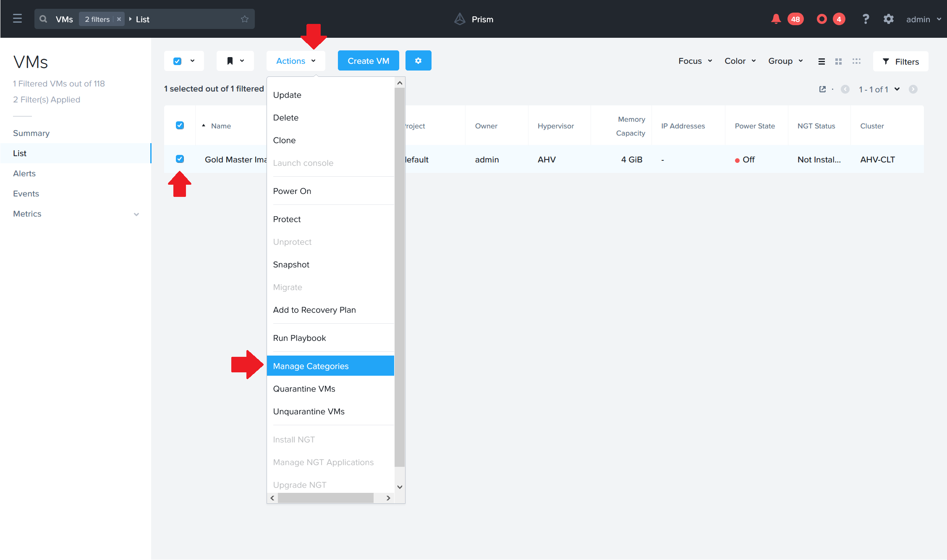The width and height of the screenshot is (947, 560).
Task: Click the menu scroll-up arrow
Action: click(400, 83)
